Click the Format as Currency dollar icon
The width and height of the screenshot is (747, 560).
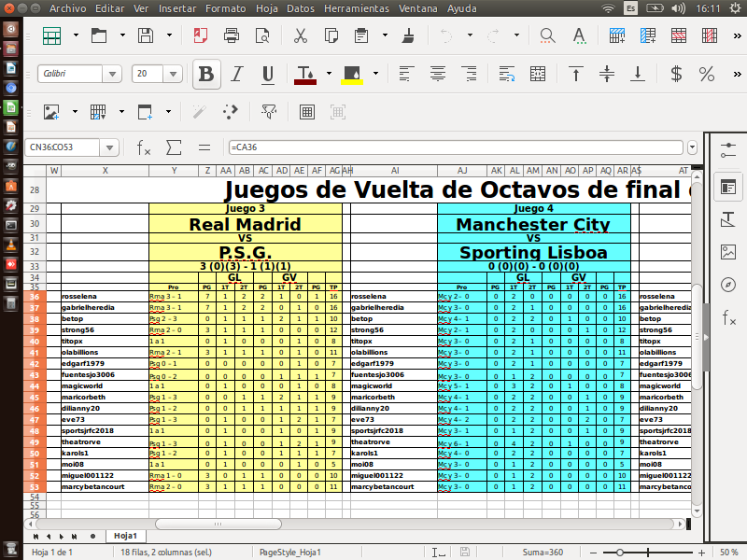[x=676, y=74]
